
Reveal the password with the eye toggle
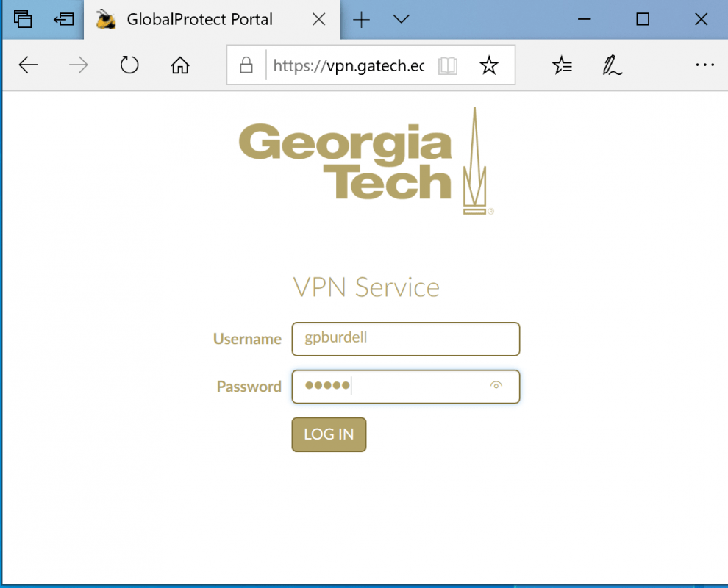(x=496, y=385)
